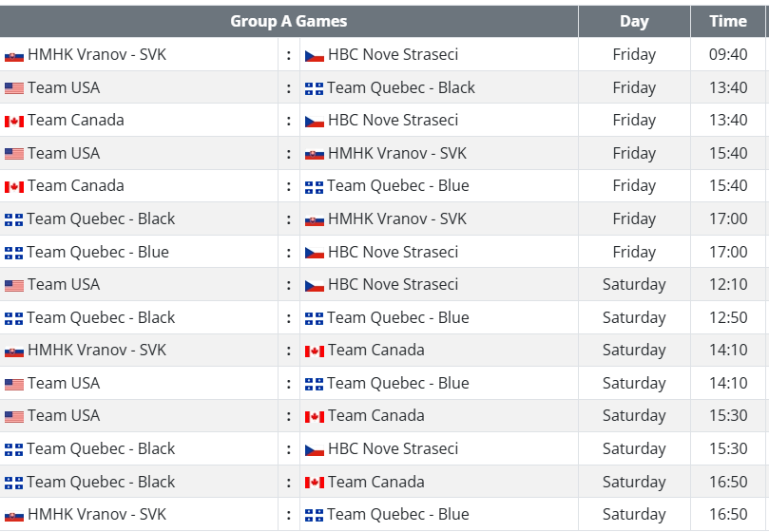
Task: Click Quebec flag in last row away team
Action: pos(314,515)
